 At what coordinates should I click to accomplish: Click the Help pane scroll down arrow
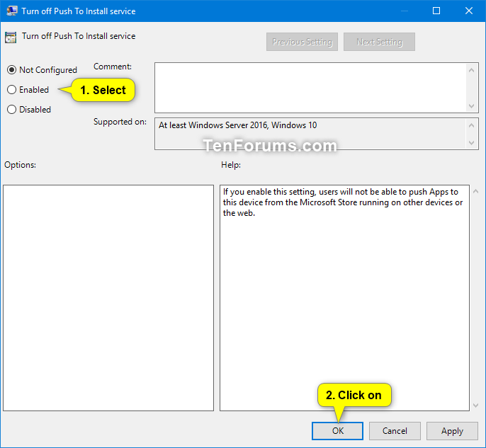pos(476,406)
